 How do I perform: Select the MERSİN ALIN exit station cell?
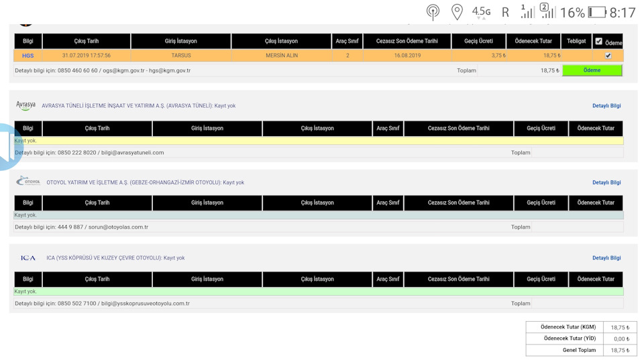(x=281, y=56)
